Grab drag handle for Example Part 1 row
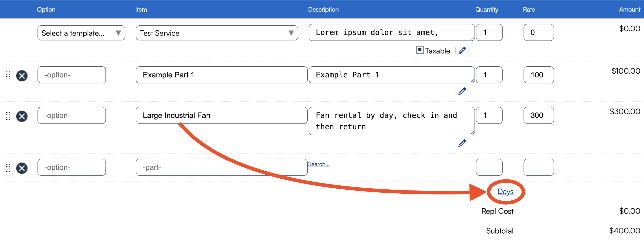The width and height of the screenshot is (644, 241). [x=8, y=76]
